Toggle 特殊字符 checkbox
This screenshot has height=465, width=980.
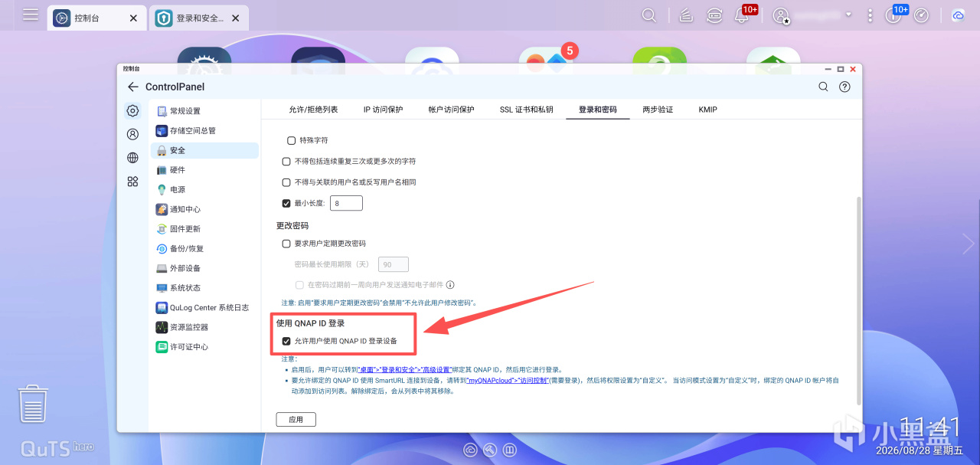point(291,141)
